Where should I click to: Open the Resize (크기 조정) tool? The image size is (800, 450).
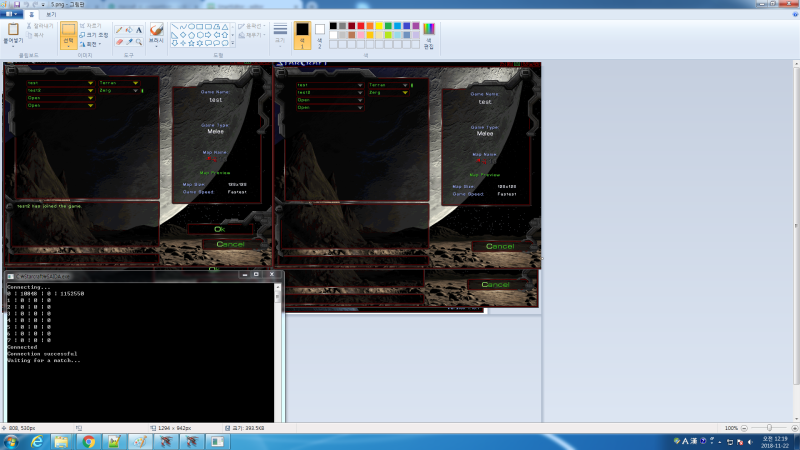pos(94,35)
